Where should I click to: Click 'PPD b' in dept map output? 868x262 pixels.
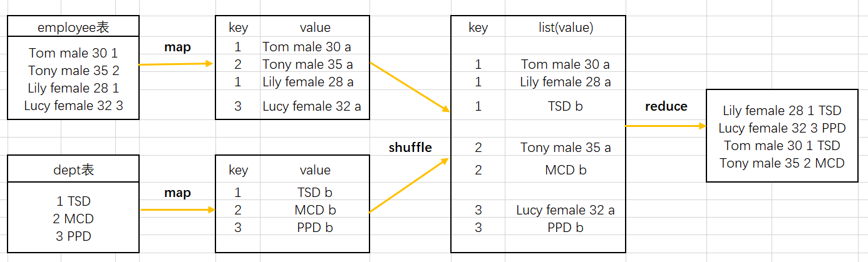[315, 228]
